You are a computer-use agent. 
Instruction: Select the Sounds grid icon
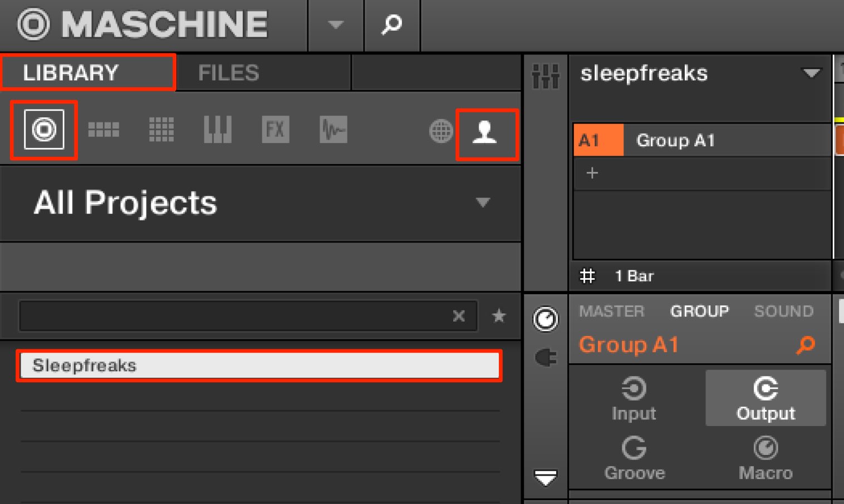(161, 130)
